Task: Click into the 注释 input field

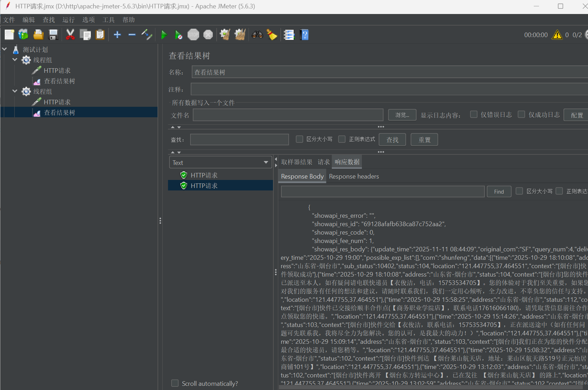Action: tap(389, 89)
